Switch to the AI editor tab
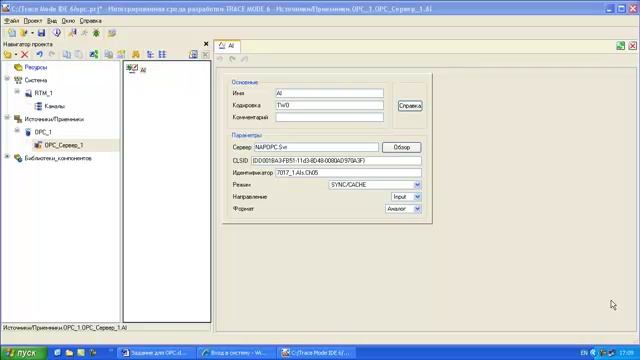 (227, 46)
